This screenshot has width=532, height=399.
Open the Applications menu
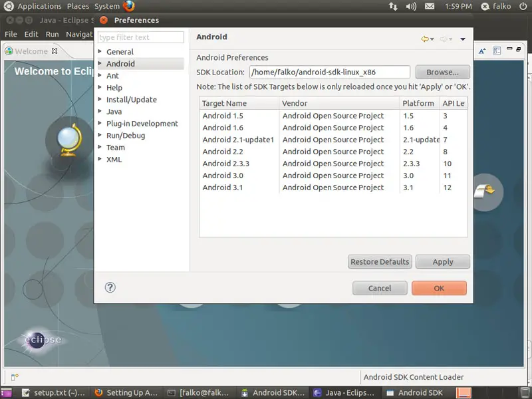(x=39, y=6)
